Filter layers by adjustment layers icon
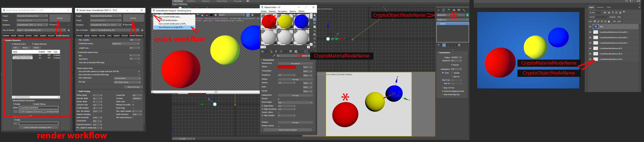 coord(609,12)
